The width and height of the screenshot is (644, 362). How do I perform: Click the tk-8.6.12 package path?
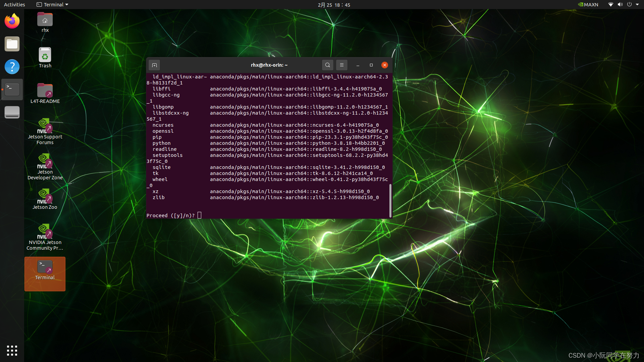(291, 173)
